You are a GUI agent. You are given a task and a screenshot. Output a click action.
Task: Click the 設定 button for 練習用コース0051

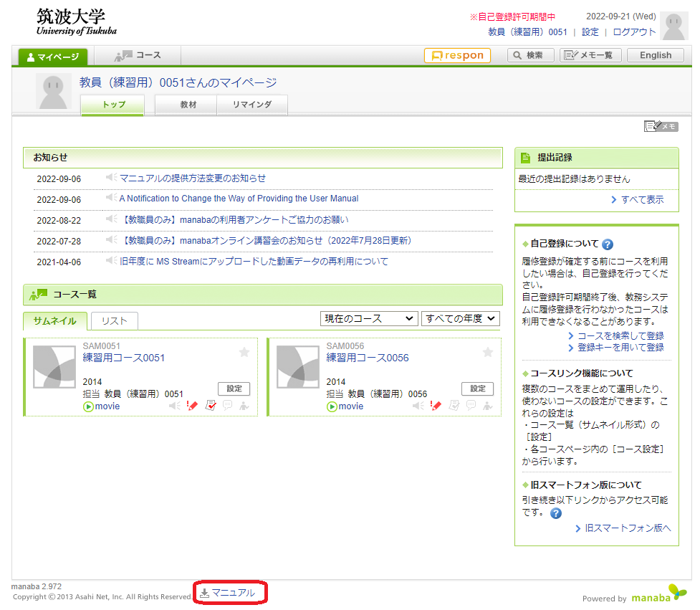click(x=234, y=389)
